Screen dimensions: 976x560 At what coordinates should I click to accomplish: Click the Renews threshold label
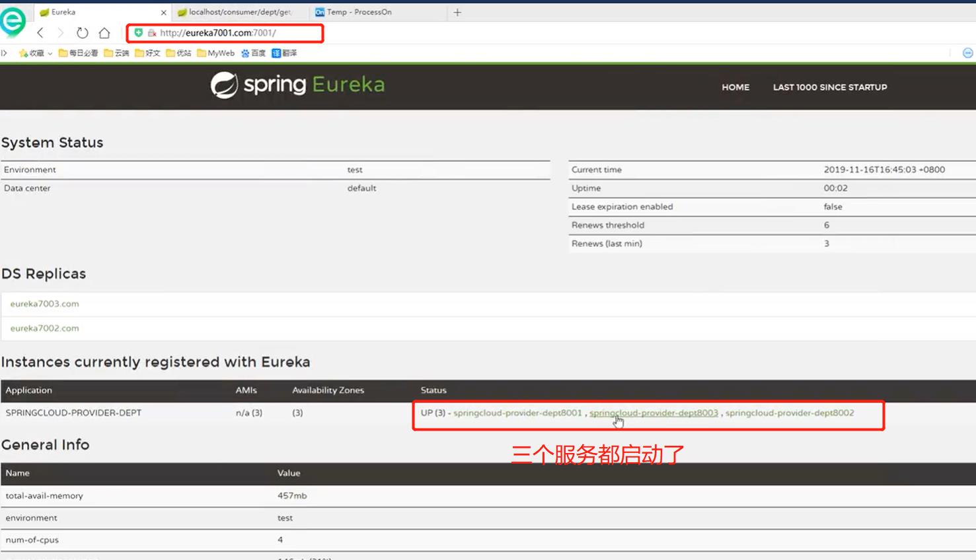pos(608,225)
